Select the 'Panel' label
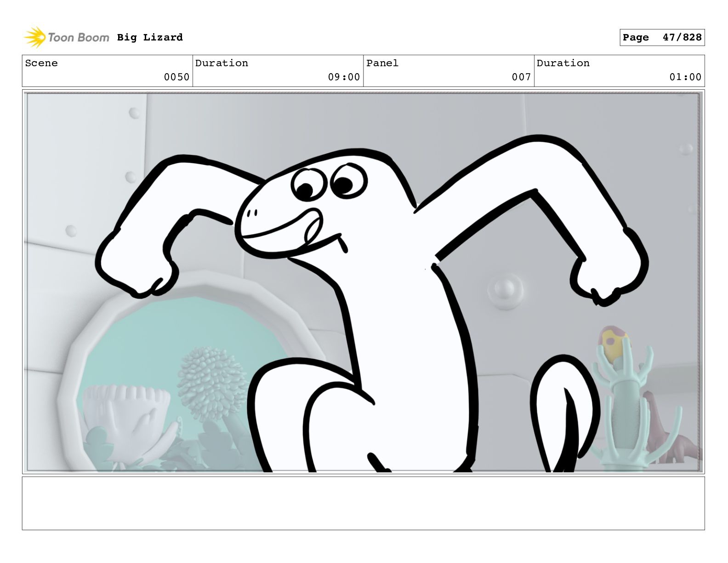The width and height of the screenshot is (728, 563). click(382, 63)
